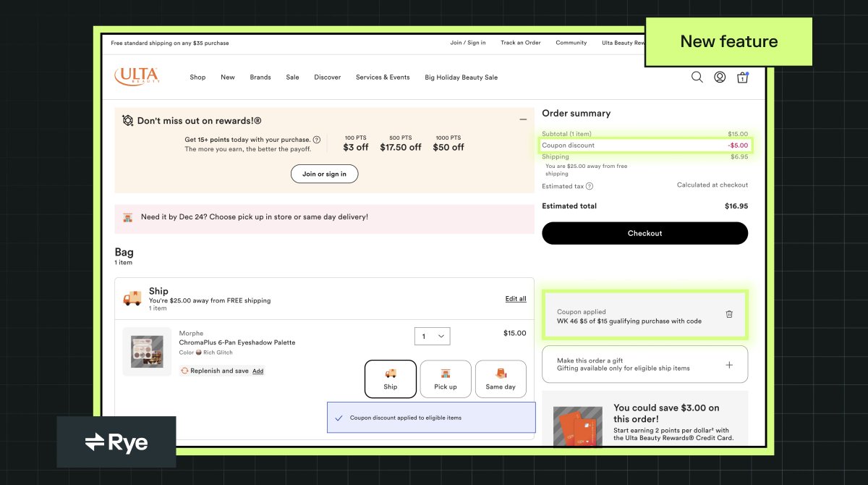Image resolution: width=868 pixels, height=485 pixels.
Task: Click Add next to Replenish and save
Action: point(258,371)
